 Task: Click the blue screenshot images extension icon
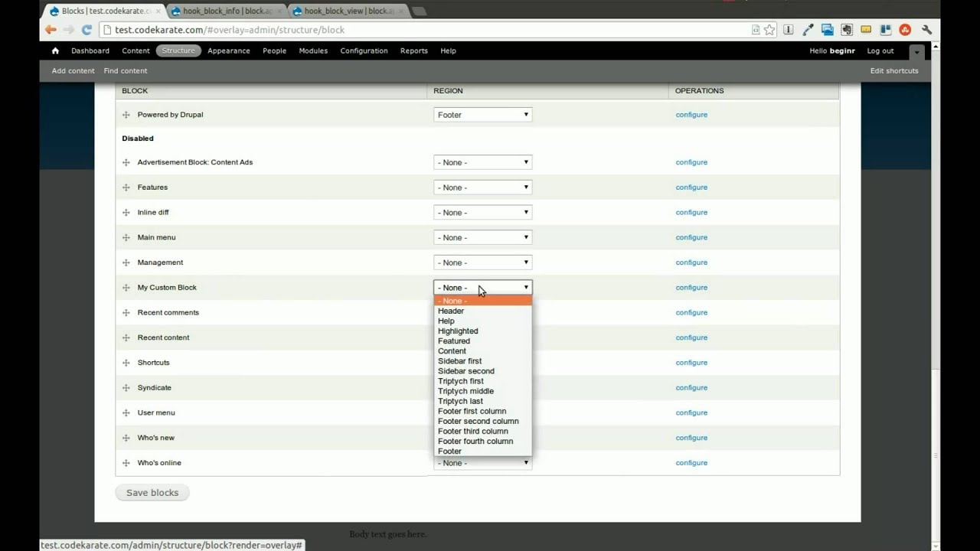827,30
